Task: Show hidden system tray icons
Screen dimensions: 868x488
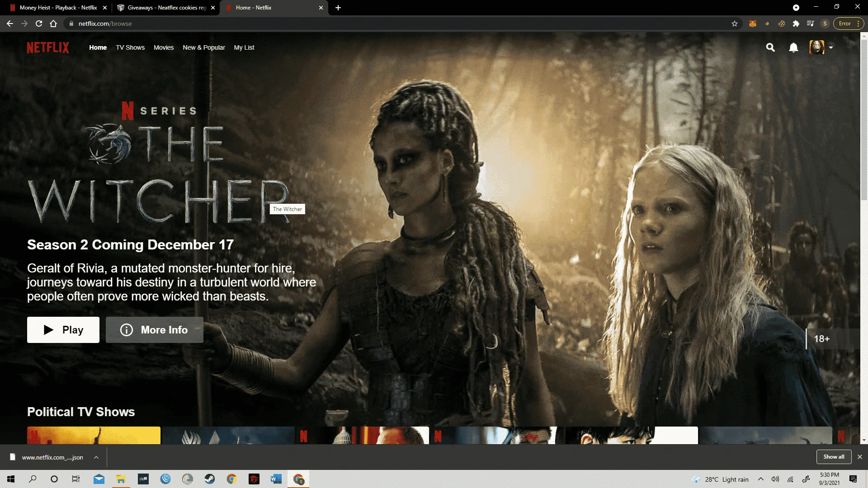Action: (761, 479)
